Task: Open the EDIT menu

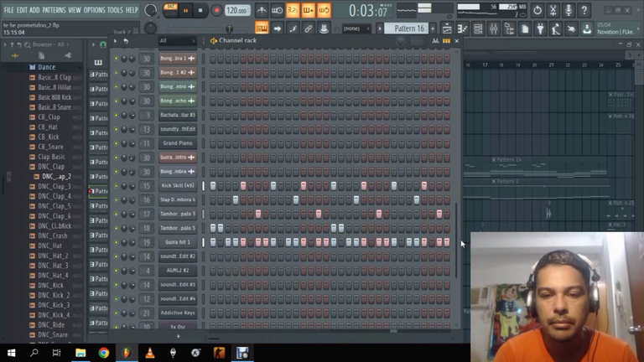Action: [22, 10]
